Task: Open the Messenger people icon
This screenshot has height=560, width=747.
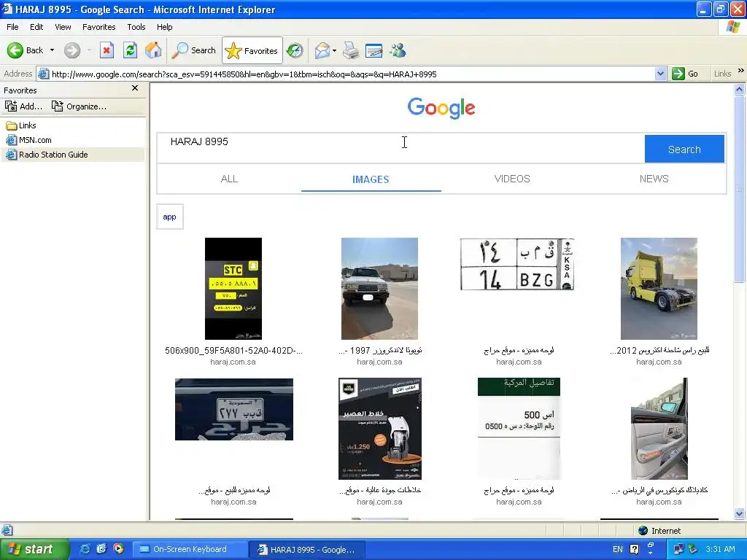Action: tap(398, 50)
